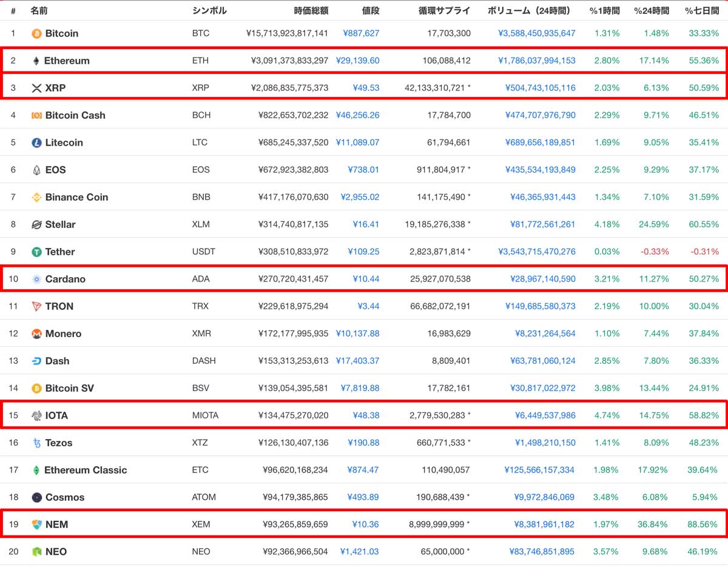
Task: Open the Bitcoin Cash name link
Action: tap(75, 115)
